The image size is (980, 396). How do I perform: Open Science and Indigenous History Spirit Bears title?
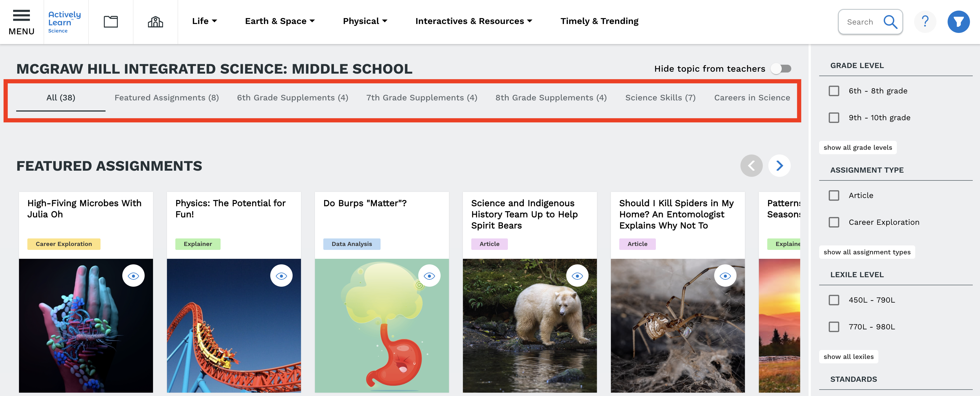click(x=524, y=214)
